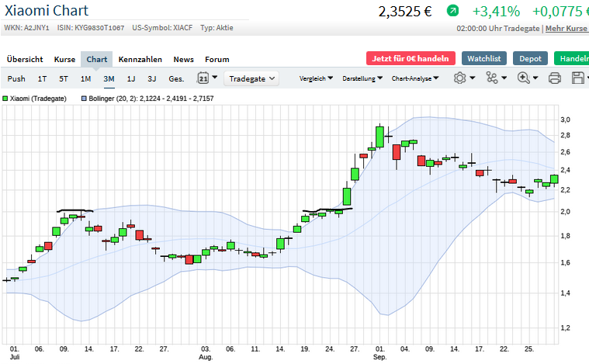Add the stock via the Watchlist button
Image resolution: width=589 pixels, height=364 pixels.
(483, 59)
